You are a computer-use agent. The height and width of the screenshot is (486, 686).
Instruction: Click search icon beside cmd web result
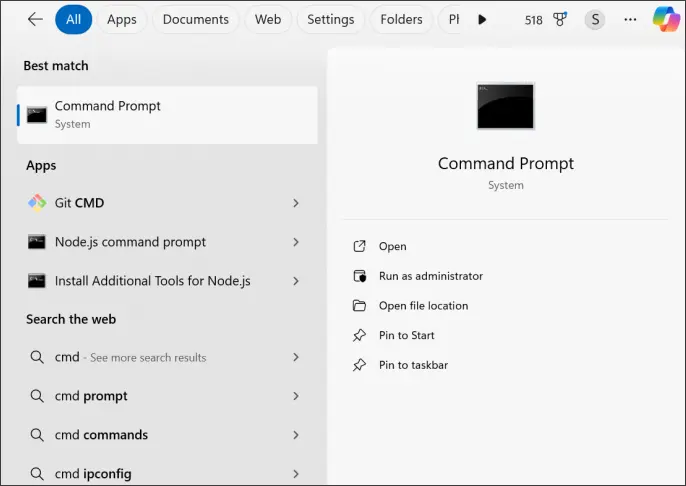[37, 357]
